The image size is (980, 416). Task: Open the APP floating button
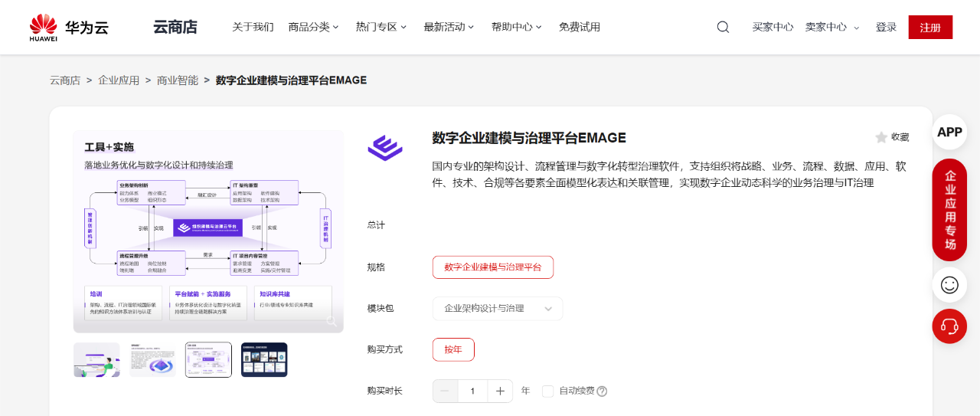[x=949, y=132]
